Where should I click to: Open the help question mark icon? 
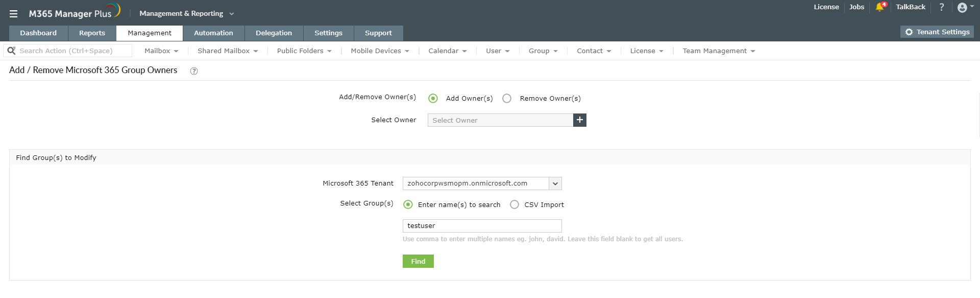942,7
